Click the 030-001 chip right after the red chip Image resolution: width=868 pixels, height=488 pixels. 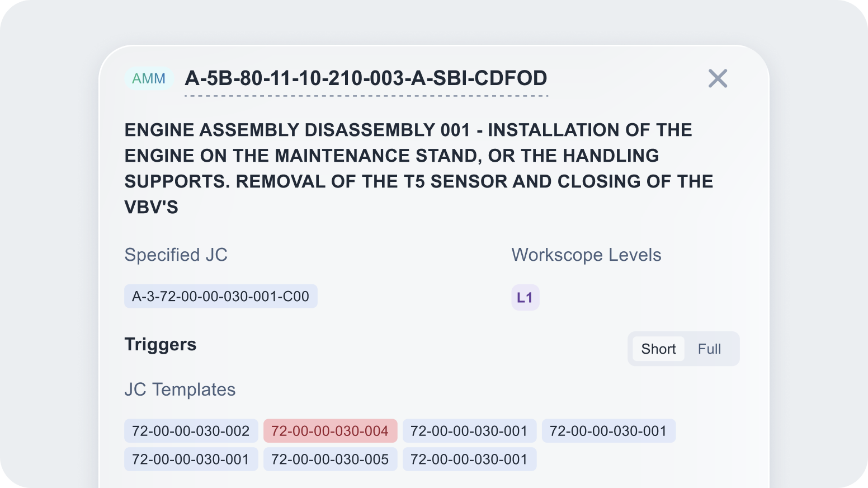[469, 431]
